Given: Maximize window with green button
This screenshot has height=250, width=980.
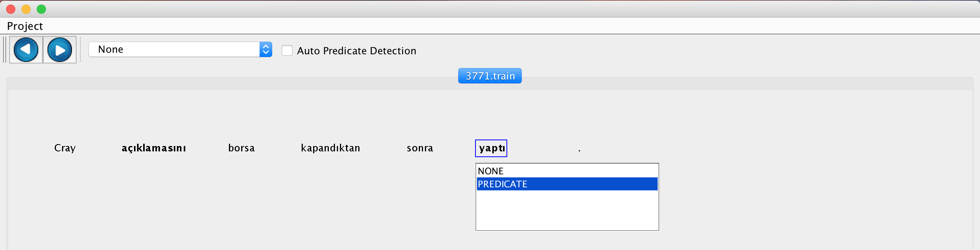Looking at the screenshot, I should tap(41, 9).
